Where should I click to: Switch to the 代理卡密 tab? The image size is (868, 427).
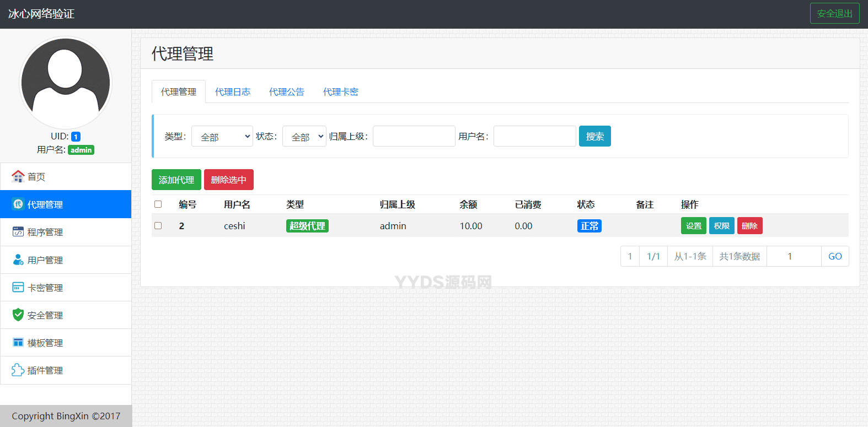[341, 91]
